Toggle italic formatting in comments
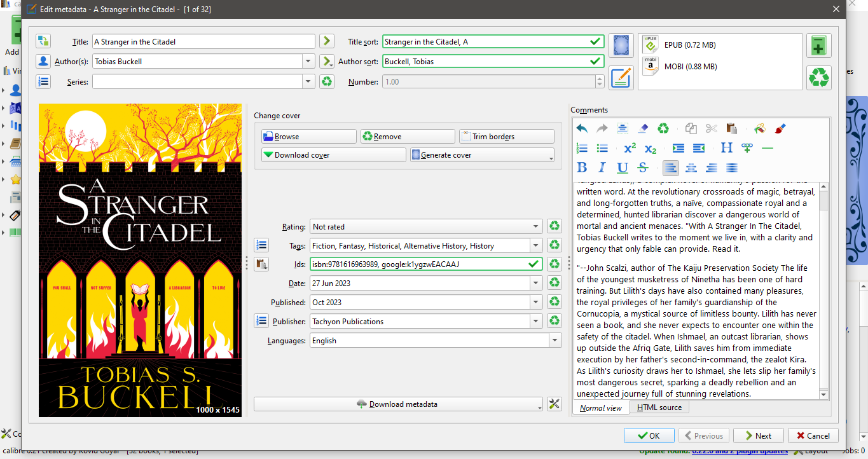Image resolution: width=868 pixels, height=459 pixels. coord(602,168)
